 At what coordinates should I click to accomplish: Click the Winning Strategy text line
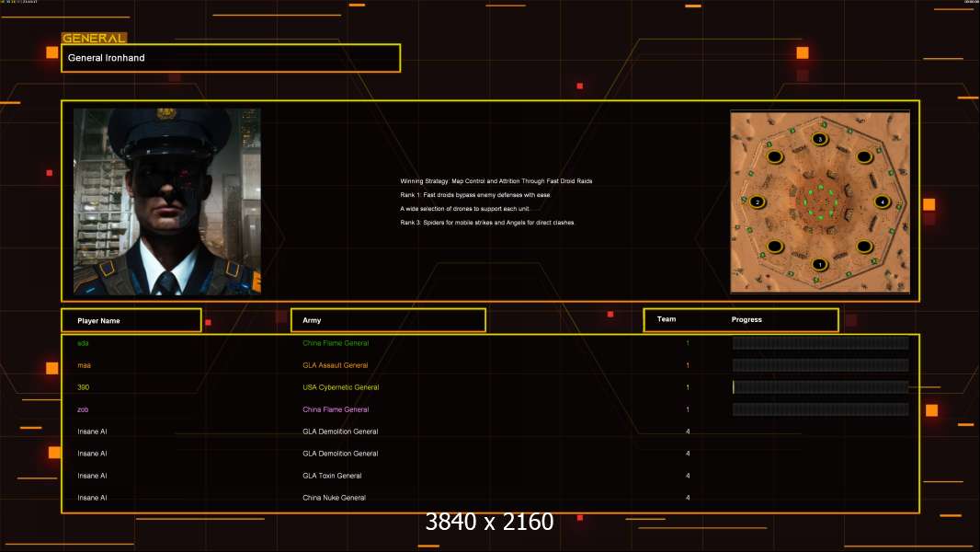tap(496, 181)
